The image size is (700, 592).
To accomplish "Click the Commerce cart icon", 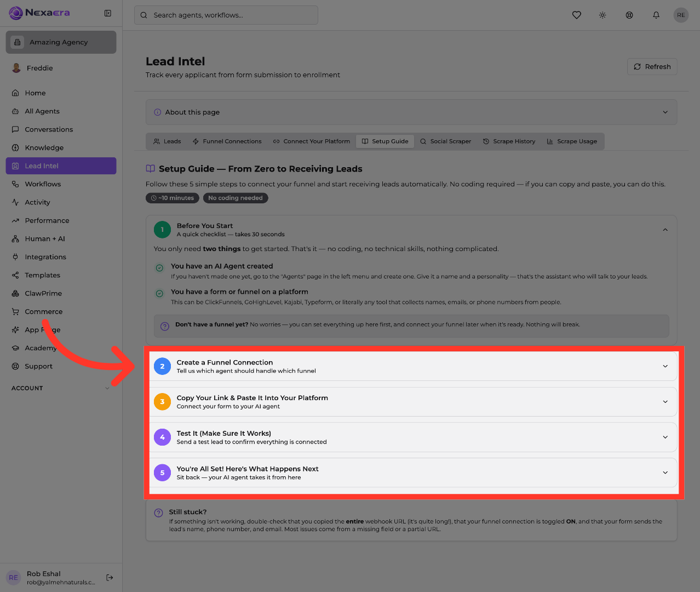I will point(15,311).
